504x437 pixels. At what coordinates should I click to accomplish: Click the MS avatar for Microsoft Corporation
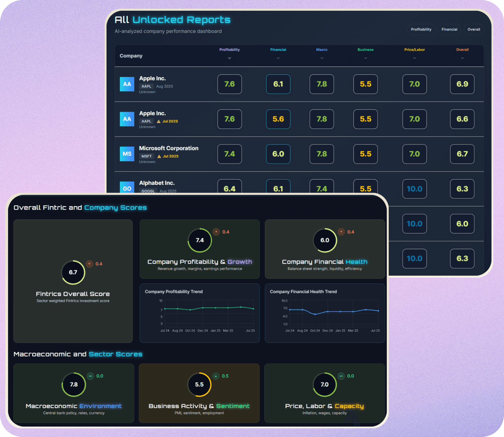click(x=127, y=154)
